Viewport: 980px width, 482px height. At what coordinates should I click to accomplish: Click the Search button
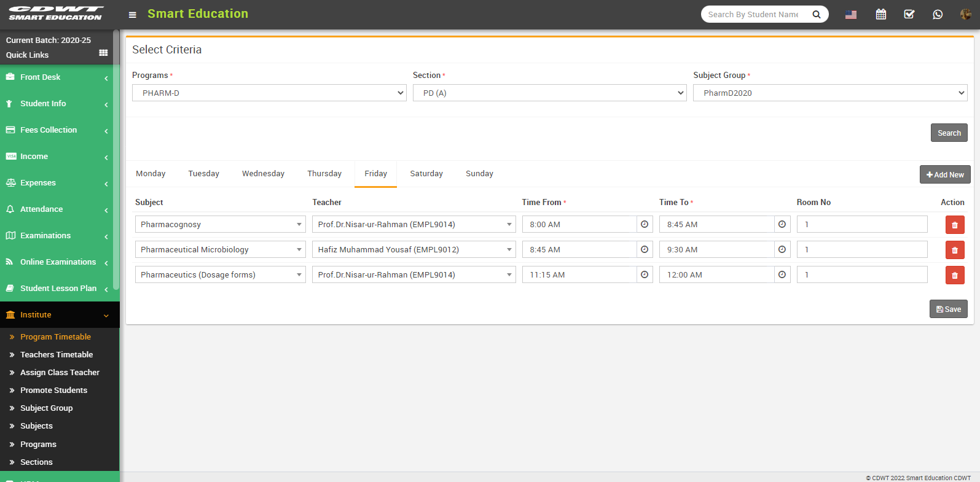949,133
